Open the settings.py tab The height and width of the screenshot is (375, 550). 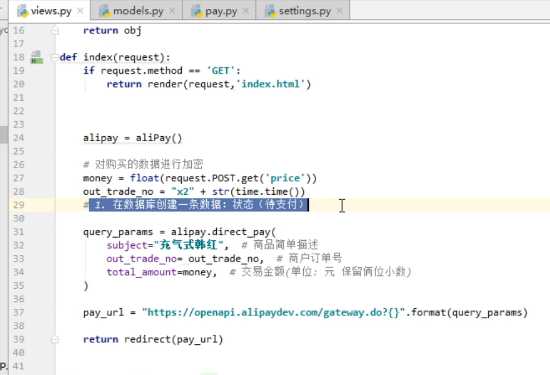pos(304,11)
